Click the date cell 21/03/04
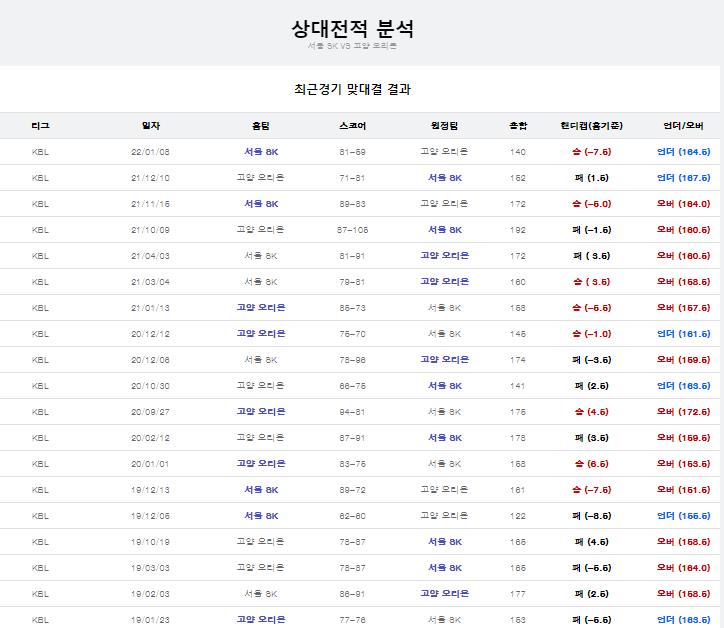 click(151, 282)
